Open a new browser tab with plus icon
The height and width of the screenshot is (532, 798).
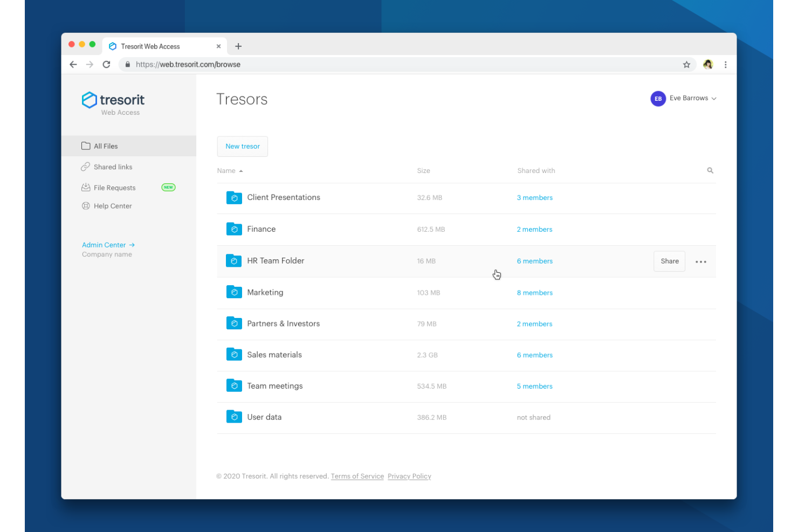(x=238, y=46)
